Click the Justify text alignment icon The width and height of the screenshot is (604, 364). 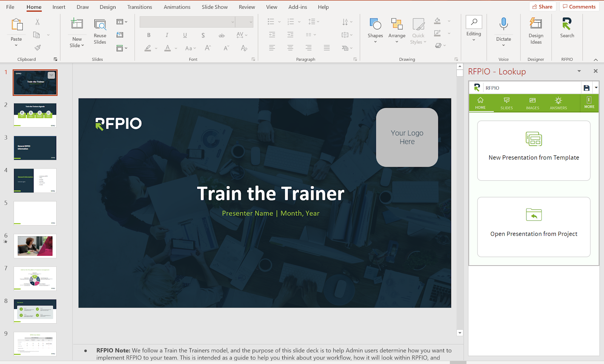(x=327, y=48)
